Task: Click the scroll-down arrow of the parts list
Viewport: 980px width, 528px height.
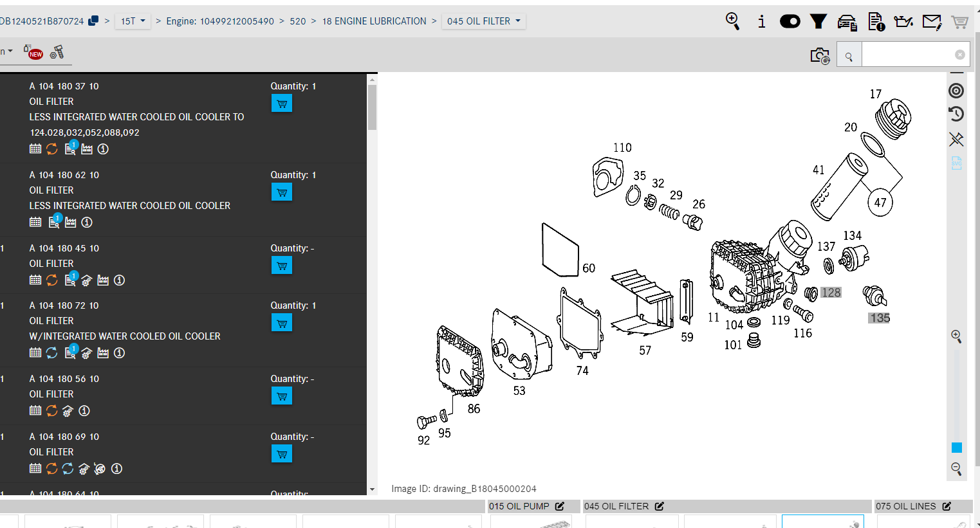Action: [x=372, y=489]
